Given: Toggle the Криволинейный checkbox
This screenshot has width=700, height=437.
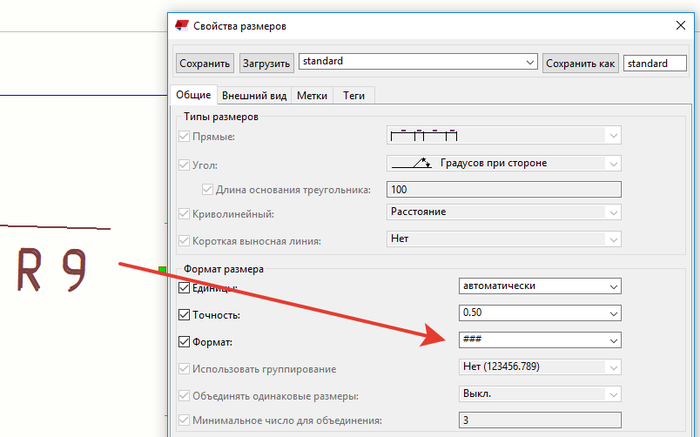Looking at the screenshot, I should pos(184,214).
